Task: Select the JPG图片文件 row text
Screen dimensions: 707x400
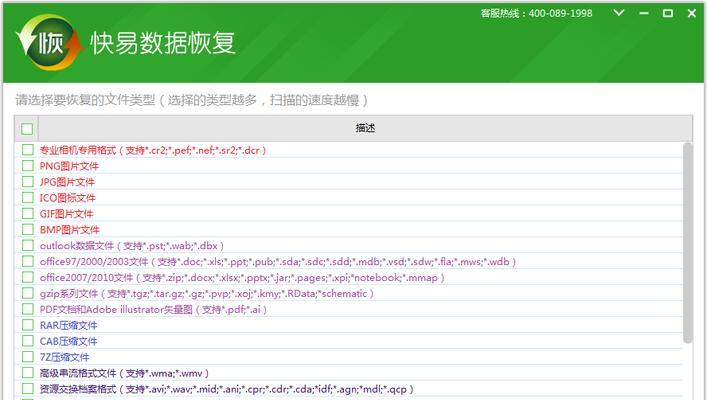Action: point(67,182)
